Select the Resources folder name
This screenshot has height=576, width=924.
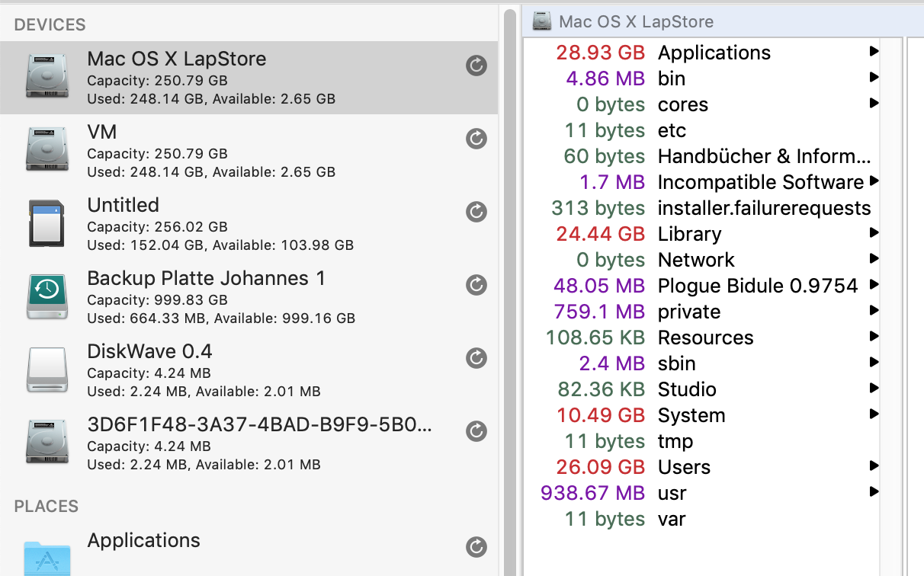coord(706,338)
